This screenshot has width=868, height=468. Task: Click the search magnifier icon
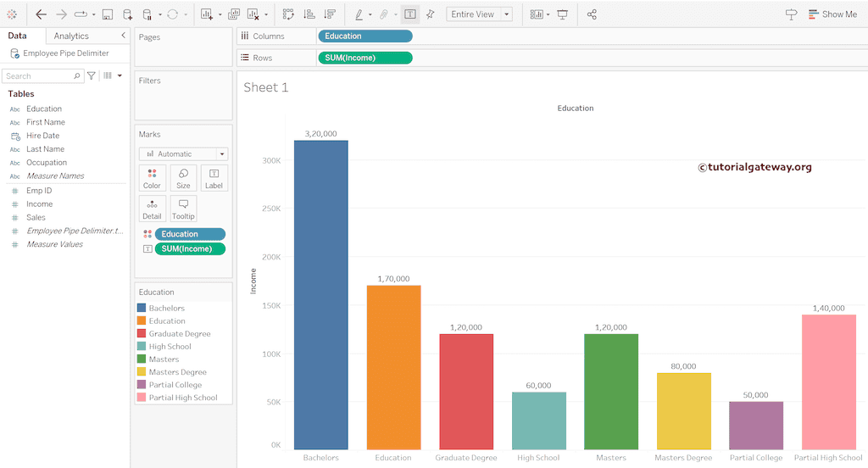point(77,75)
